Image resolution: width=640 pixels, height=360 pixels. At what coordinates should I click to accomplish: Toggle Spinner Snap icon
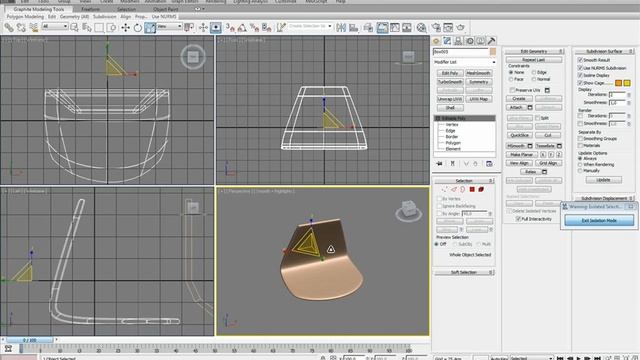pyautogui.click(x=267, y=28)
